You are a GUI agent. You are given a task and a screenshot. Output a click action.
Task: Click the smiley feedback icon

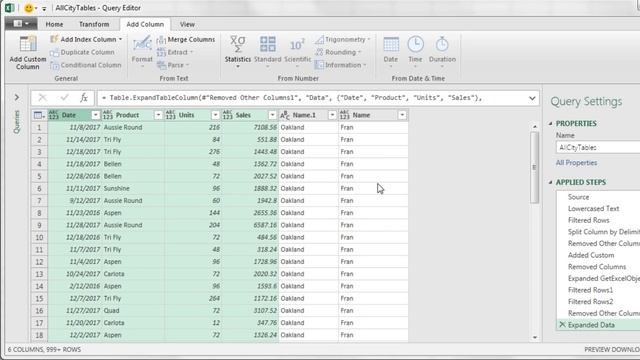(28, 8)
